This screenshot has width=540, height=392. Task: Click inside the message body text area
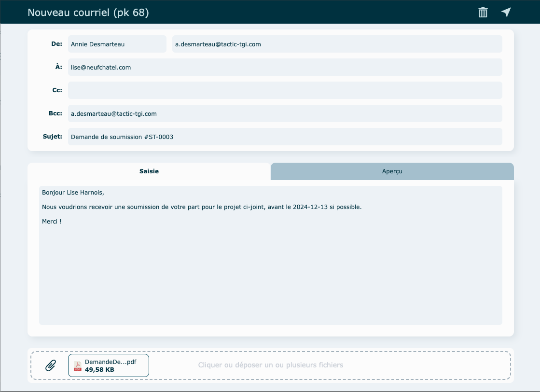click(270, 270)
